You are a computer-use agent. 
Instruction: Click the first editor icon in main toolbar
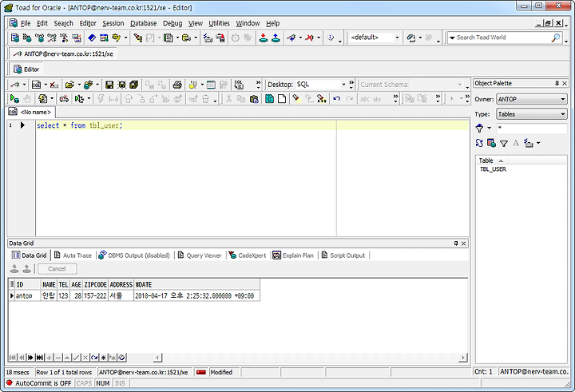click(x=15, y=38)
